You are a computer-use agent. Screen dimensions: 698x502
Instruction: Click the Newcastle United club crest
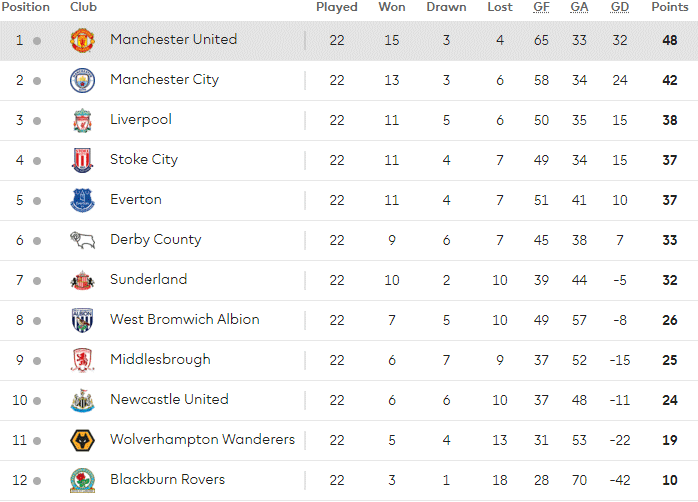(82, 400)
